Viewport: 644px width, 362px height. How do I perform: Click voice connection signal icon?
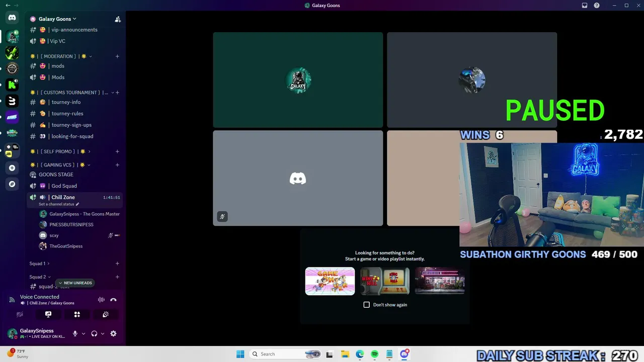point(12,300)
